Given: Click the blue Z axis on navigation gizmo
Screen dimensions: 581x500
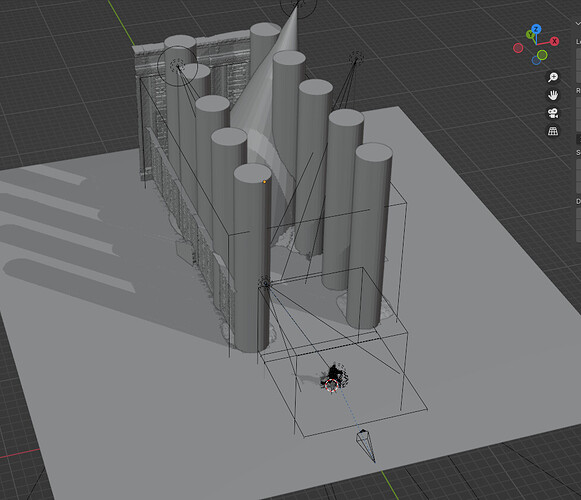Looking at the screenshot, I should (x=536, y=29).
